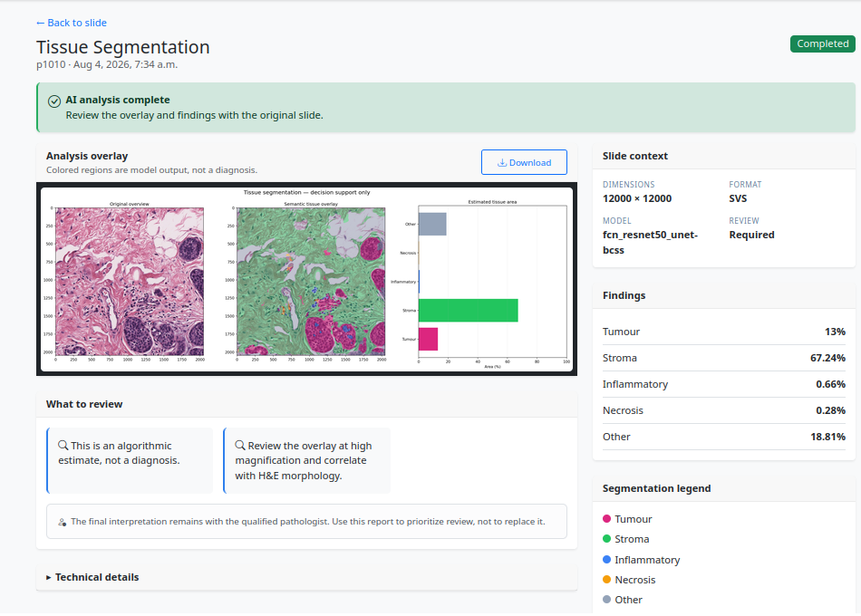Select the Necrosis 0.28% value
The width and height of the screenshot is (861, 616).
click(x=830, y=410)
